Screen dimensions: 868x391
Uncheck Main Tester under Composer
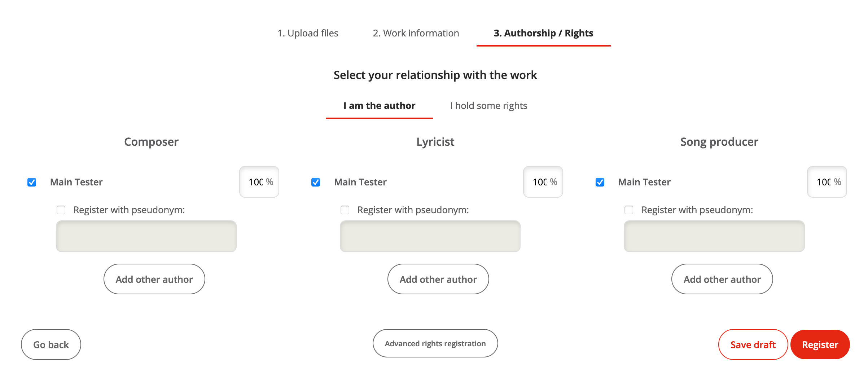tap(32, 182)
